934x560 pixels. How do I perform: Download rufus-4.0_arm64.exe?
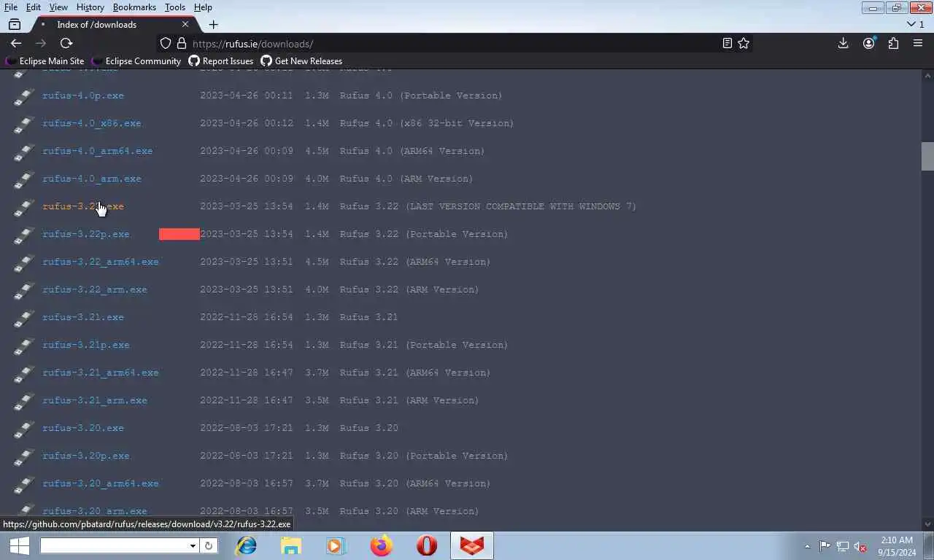click(x=98, y=151)
